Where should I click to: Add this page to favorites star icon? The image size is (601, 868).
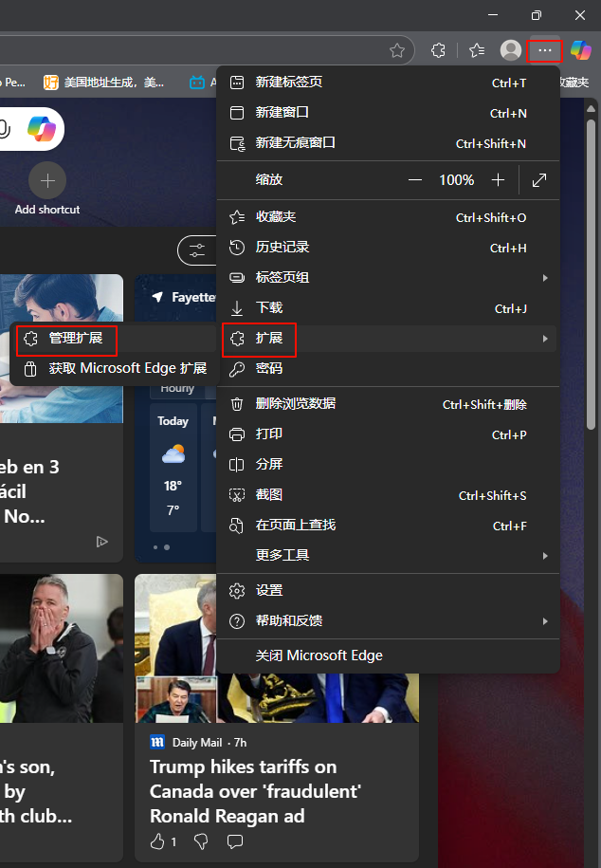point(397,50)
